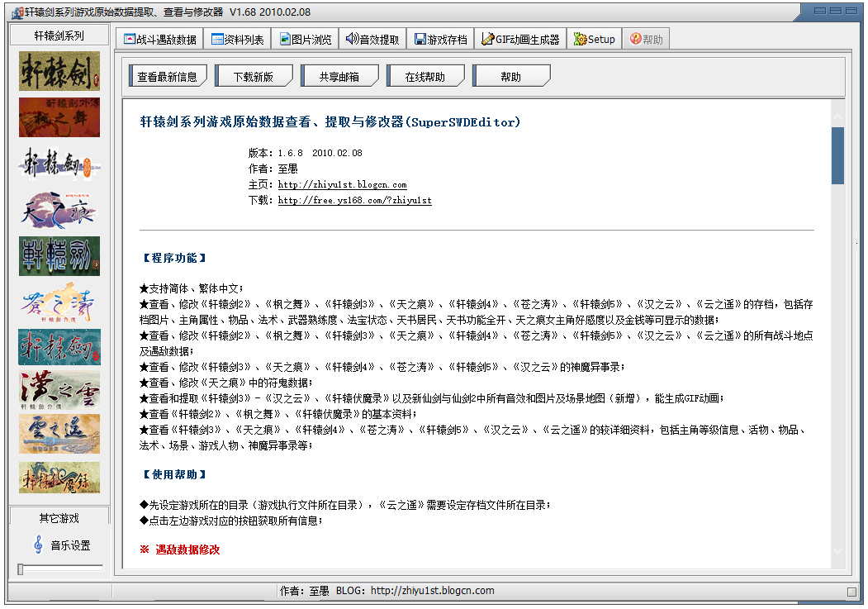
Task: Click 查看最新信息 button
Action: click(x=168, y=76)
